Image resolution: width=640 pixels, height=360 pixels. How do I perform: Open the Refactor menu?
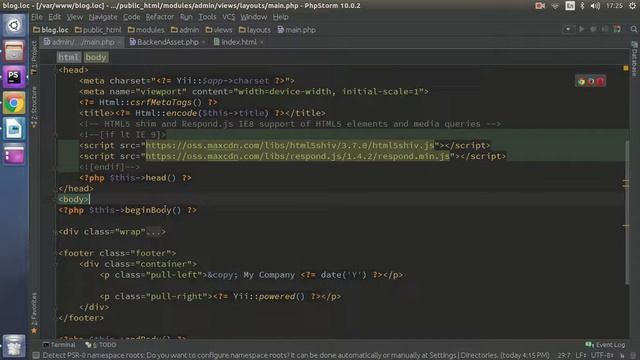coord(160,17)
